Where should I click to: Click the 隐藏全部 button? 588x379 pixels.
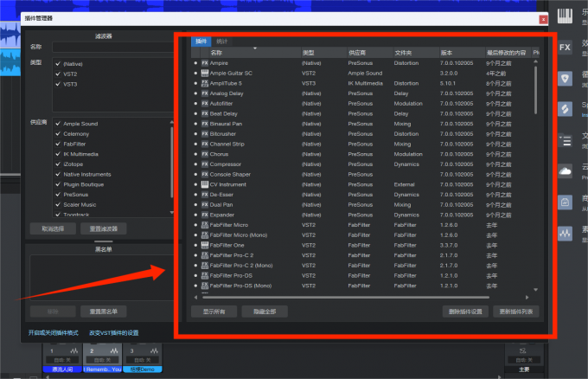265,312
